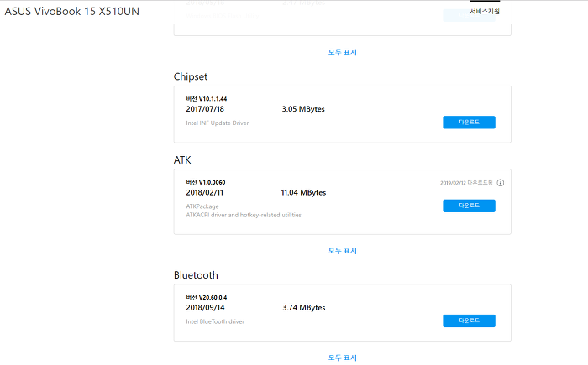Expand the show-all link below the ATK card
This screenshot has width=588, height=365.
[343, 251]
